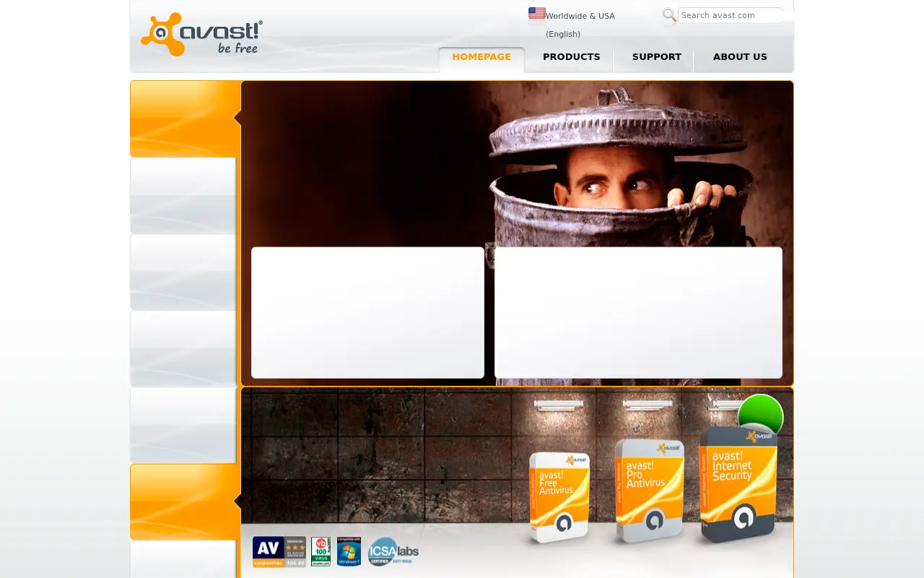The image size is (924, 578).
Task: Open the ICSA Labs certified badge
Action: (393, 552)
